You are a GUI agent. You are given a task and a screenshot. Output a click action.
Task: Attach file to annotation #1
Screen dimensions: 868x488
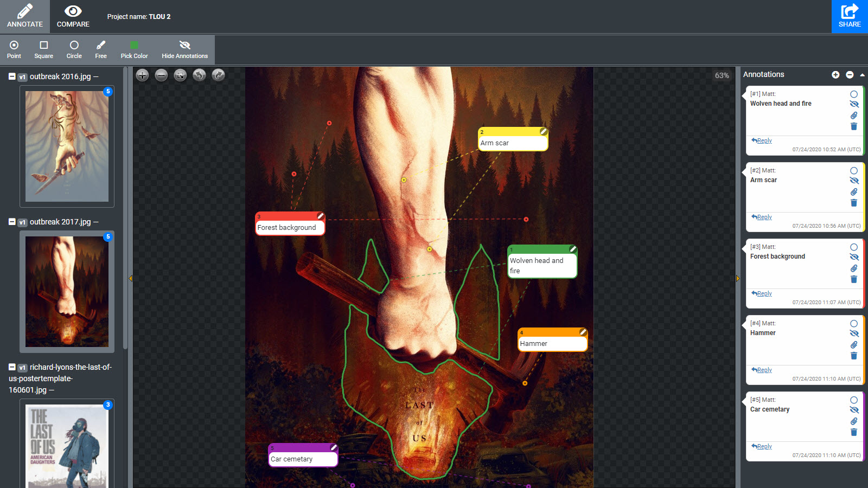pos(854,115)
